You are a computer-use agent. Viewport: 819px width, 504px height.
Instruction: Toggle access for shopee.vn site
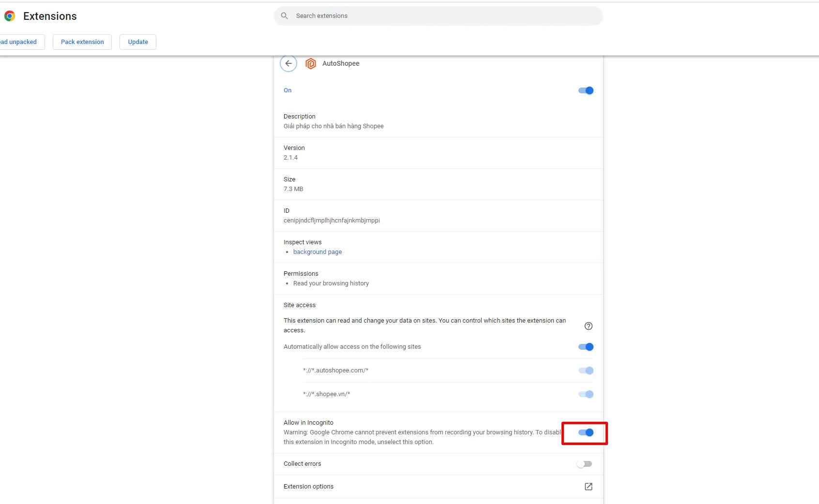point(586,394)
